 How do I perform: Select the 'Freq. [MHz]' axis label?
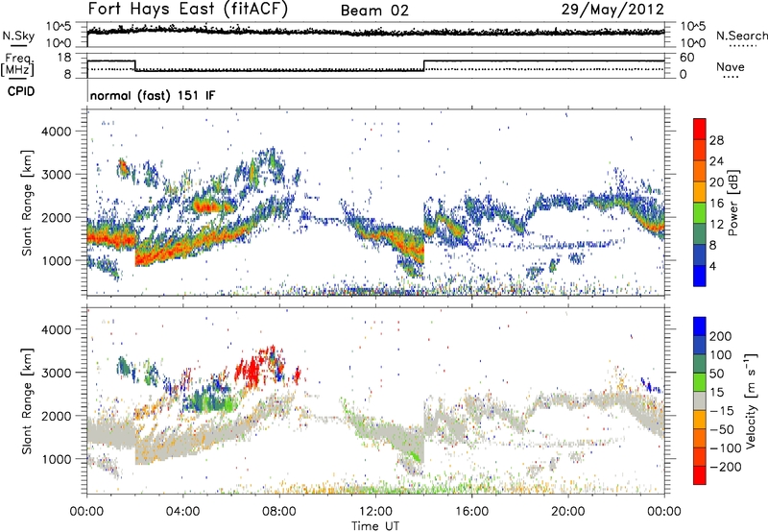[17, 64]
